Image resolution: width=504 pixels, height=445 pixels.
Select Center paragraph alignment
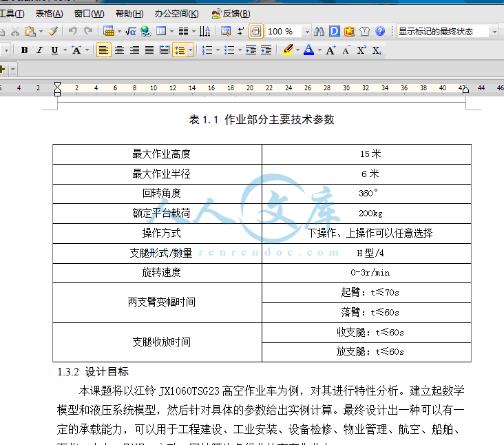119,50
